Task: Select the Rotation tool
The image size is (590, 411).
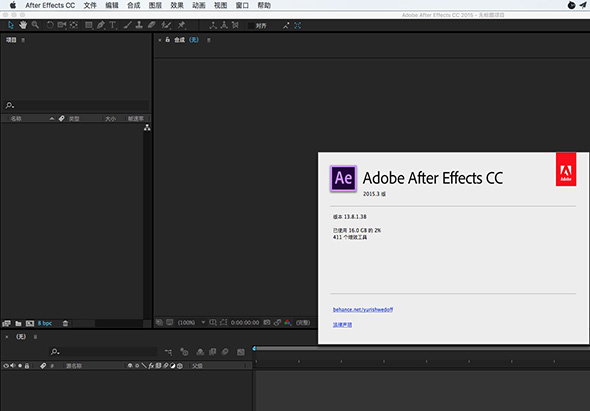Action: [50, 25]
